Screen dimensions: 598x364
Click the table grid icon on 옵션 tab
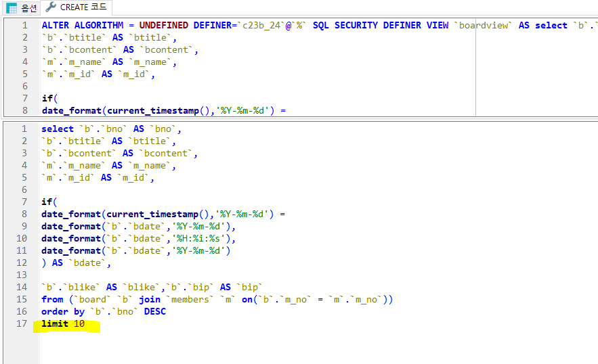[x=12, y=8]
